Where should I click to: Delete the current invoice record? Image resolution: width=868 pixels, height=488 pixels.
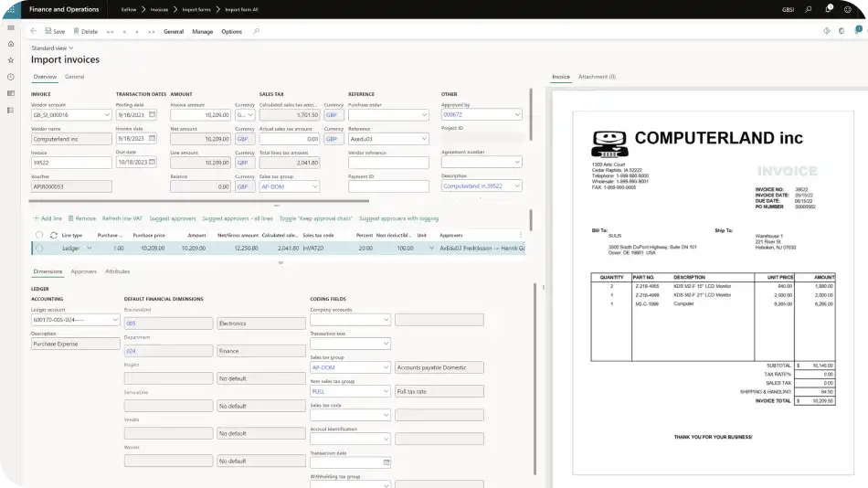click(85, 32)
